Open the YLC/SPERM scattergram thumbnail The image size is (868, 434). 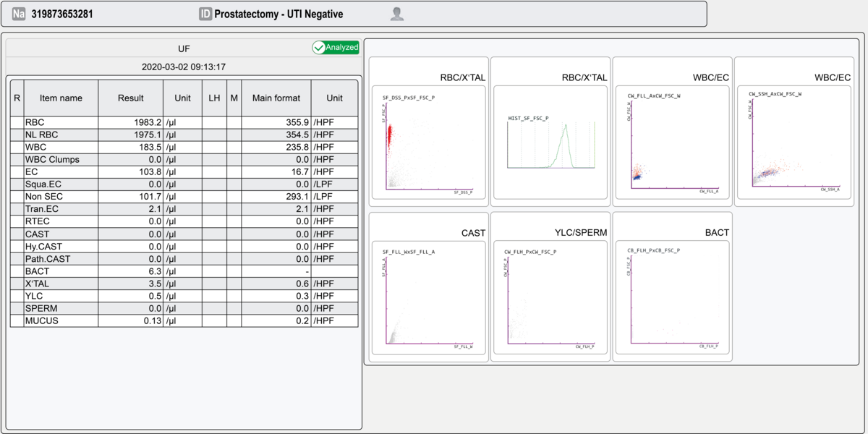(550, 298)
